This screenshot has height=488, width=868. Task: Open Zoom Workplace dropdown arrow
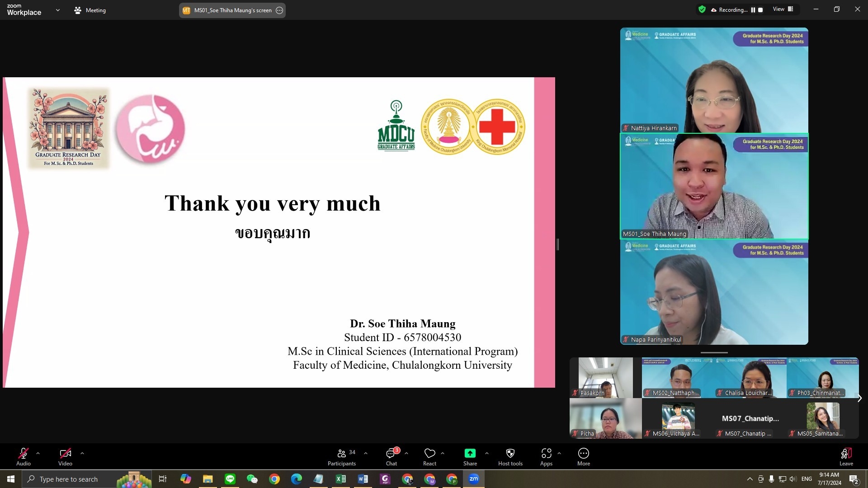point(57,10)
